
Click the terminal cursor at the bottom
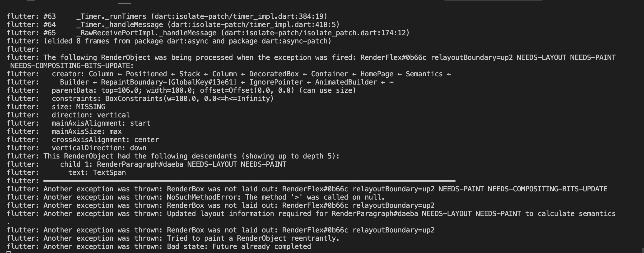pyautogui.click(x=9, y=252)
